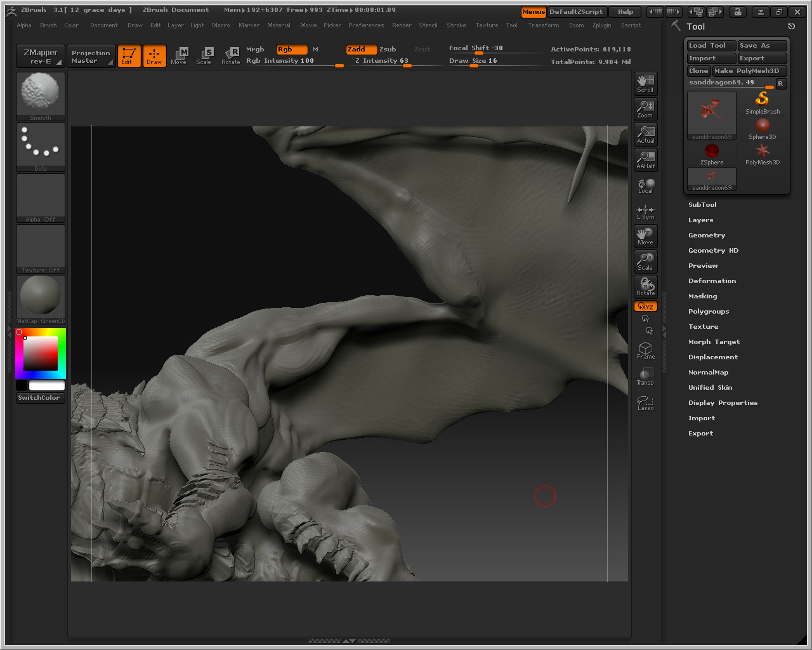This screenshot has height=650, width=812.
Task: Expand the Morph Target subpalette
Action: [714, 342]
